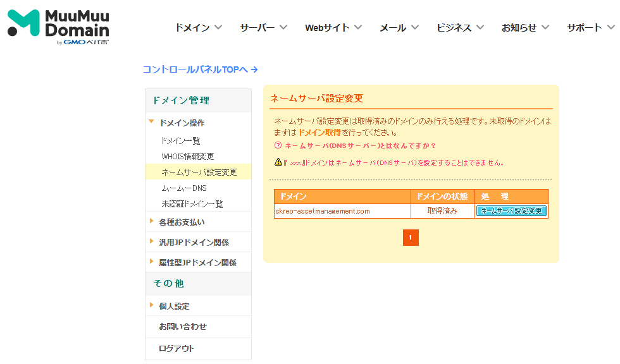This screenshot has width=620, height=364.
Task: Expand the サーバー navigation menu
Action: [263, 28]
